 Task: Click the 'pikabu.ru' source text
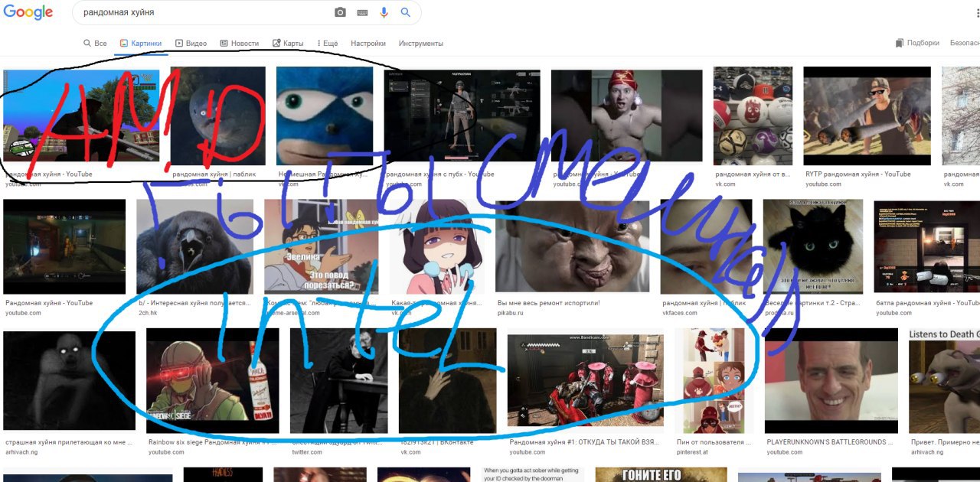click(511, 313)
